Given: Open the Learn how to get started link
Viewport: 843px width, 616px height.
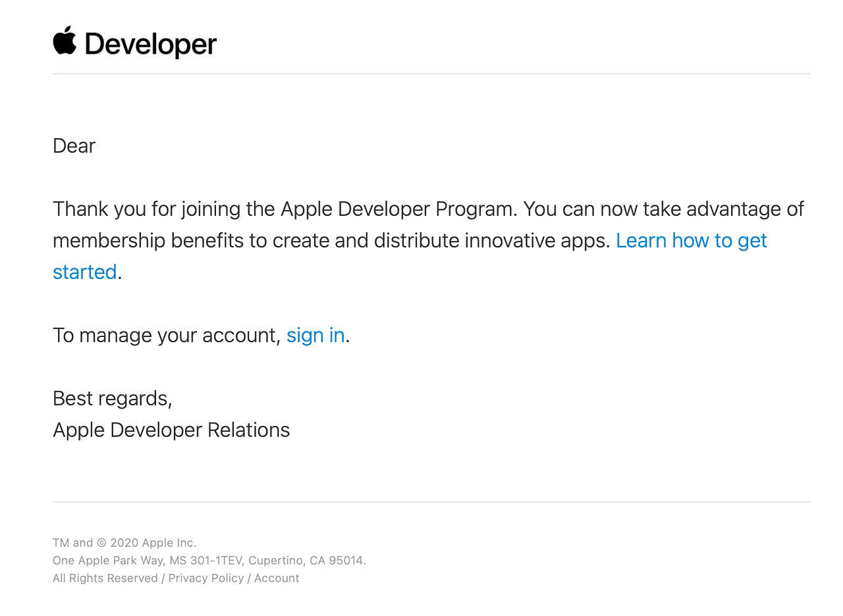Looking at the screenshot, I should pyautogui.click(x=691, y=240).
